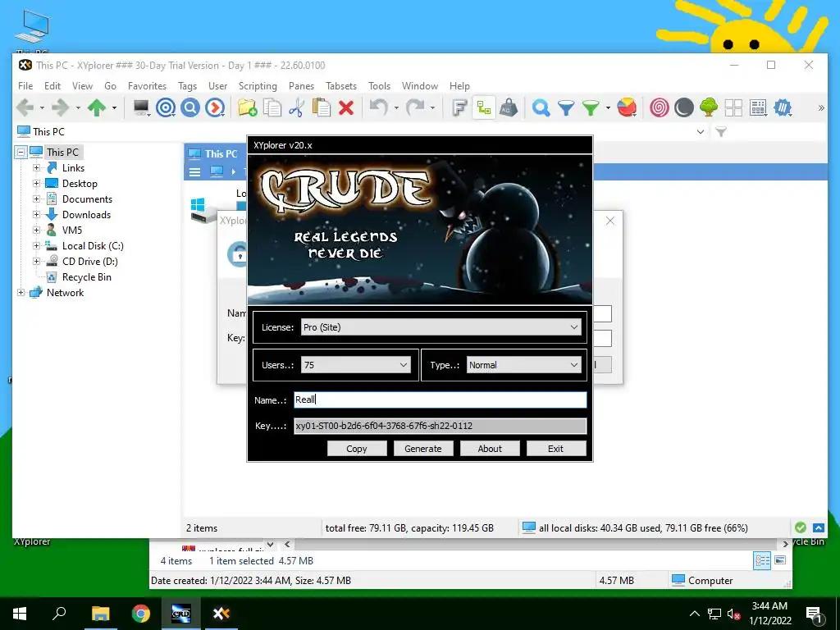840x630 pixels.
Task: Toggle the highlighted green tree icon
Action: (x=484, y=107)
